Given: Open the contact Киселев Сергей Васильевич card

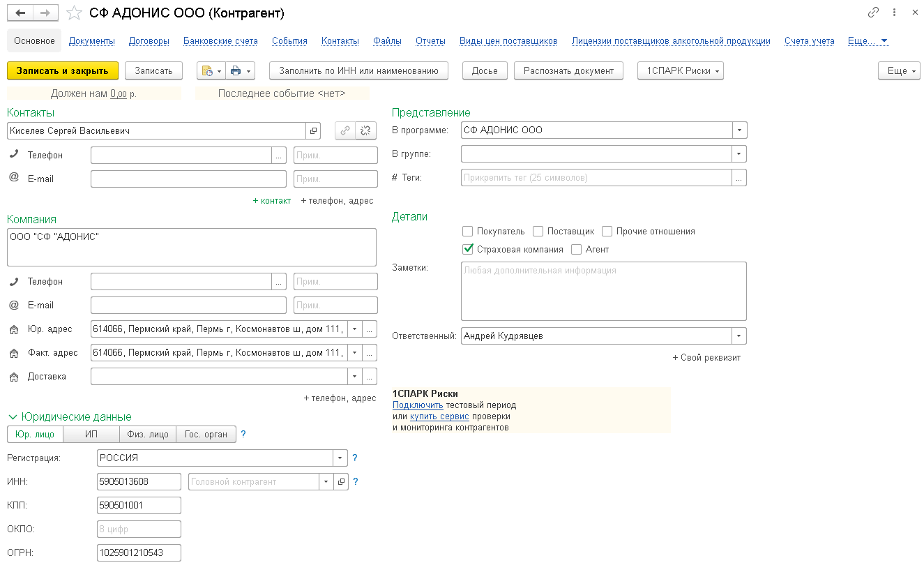Looking at the screenshot, I should click(313, 131).
